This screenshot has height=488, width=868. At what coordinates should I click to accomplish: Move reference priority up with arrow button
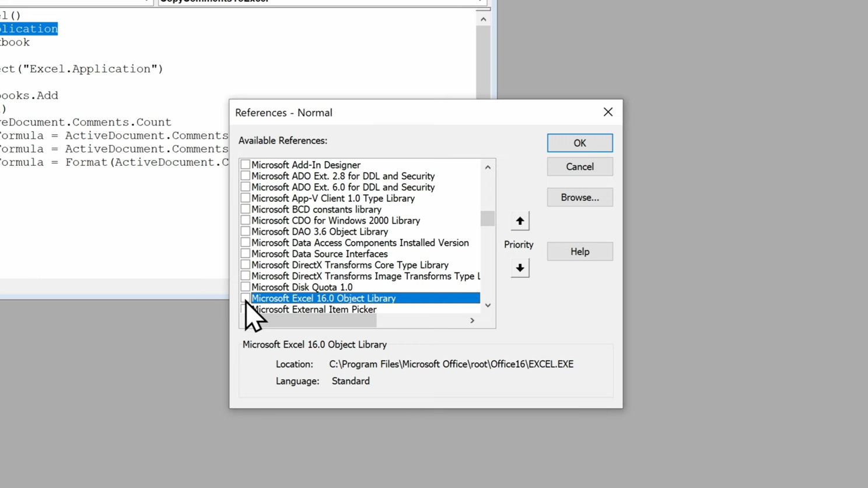pos(520,221)
